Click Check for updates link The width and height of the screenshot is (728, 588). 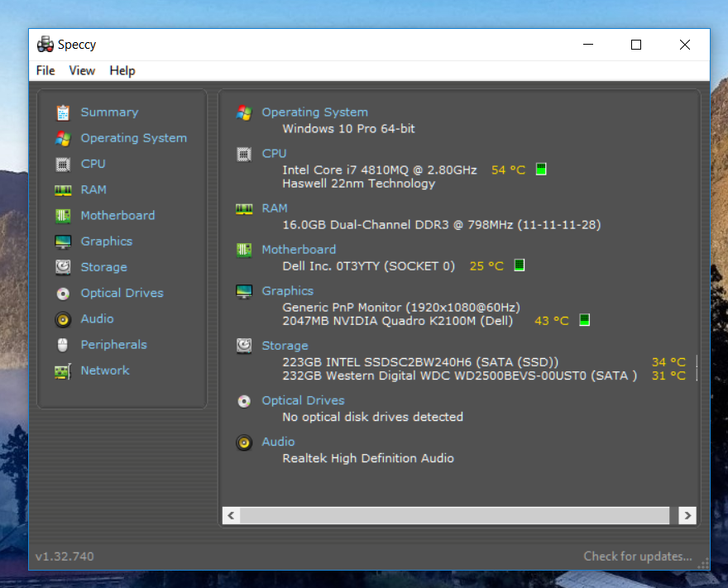638,556
